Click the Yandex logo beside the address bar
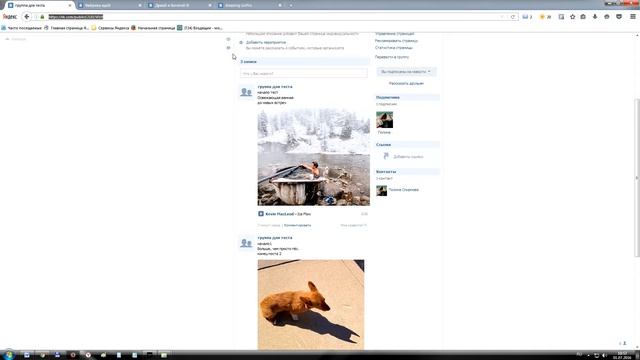The width and height of the screenshot is (640, 360). pos(10,17)
